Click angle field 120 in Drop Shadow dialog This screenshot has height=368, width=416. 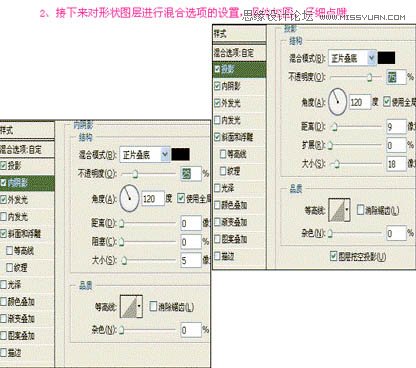coord(360,102)
